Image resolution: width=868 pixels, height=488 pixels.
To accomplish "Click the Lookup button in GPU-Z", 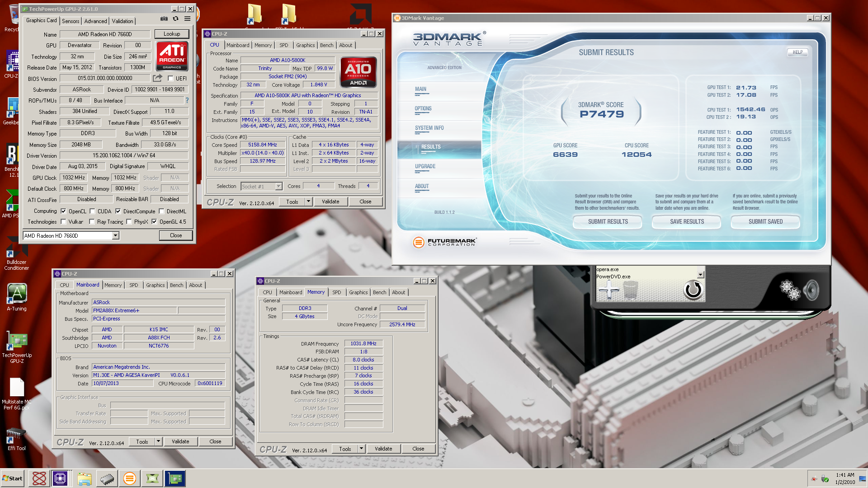I will click(172, 34).
